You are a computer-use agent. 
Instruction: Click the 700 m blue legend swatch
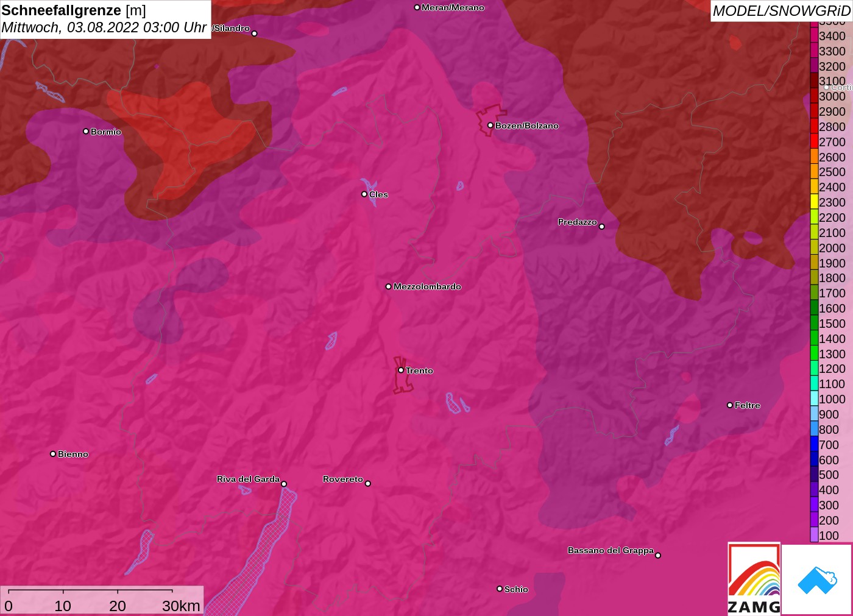[814, 445]
